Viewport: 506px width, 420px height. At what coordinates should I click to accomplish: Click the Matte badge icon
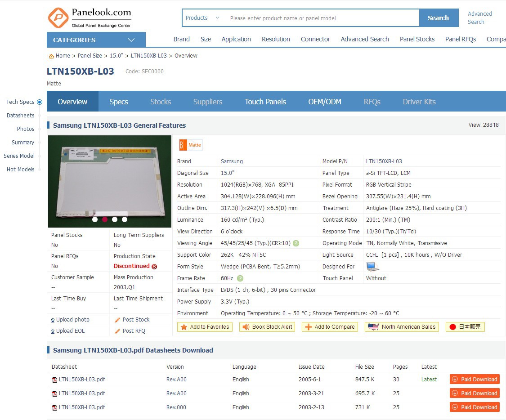(x=190, y=145)
